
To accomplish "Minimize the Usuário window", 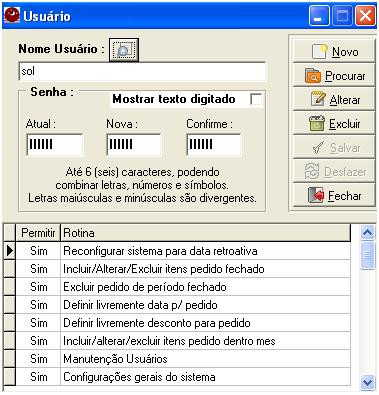I will coord(319,16).
